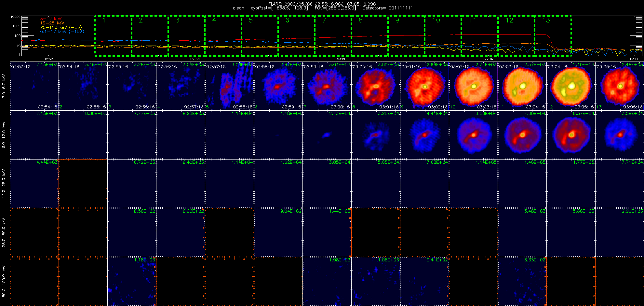Open the streaky 3.0-6.0 keV image at 02:57:16
The width and height of the screenshot is (644, 306).
(229, 86)
